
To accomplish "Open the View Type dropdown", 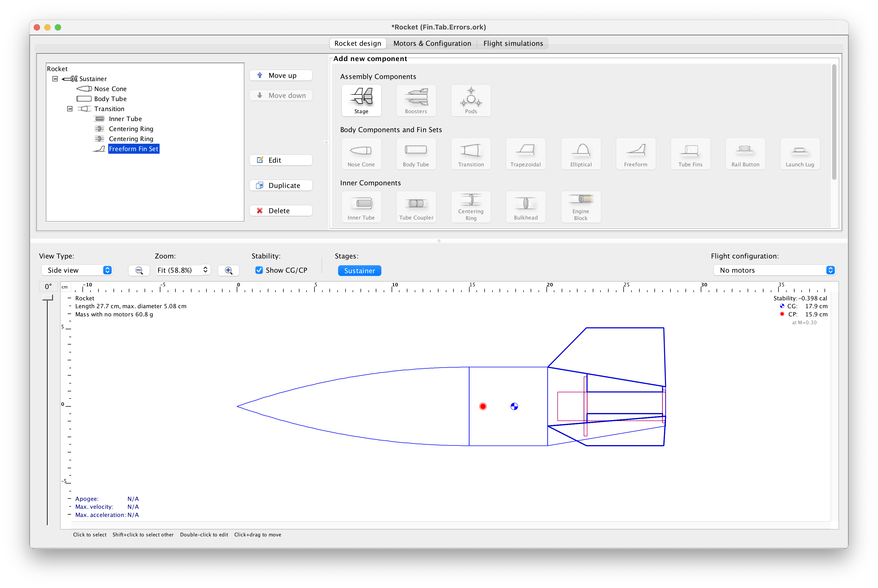I will 77,270.
